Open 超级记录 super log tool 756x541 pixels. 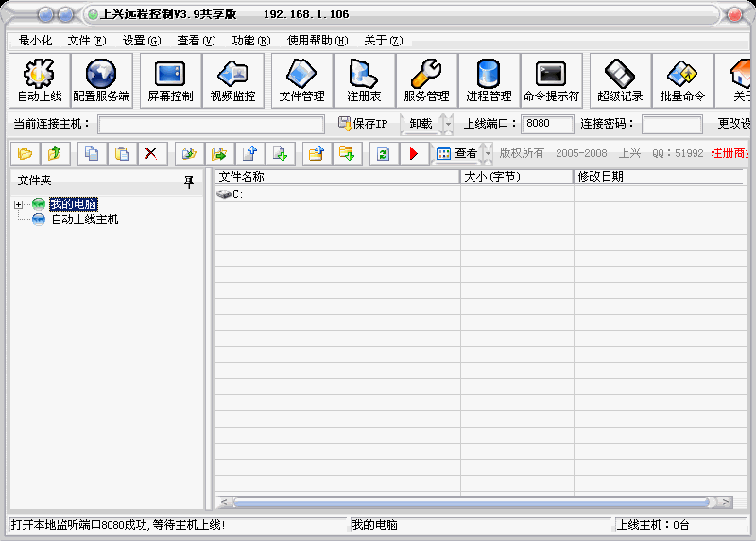click(620, 80)
